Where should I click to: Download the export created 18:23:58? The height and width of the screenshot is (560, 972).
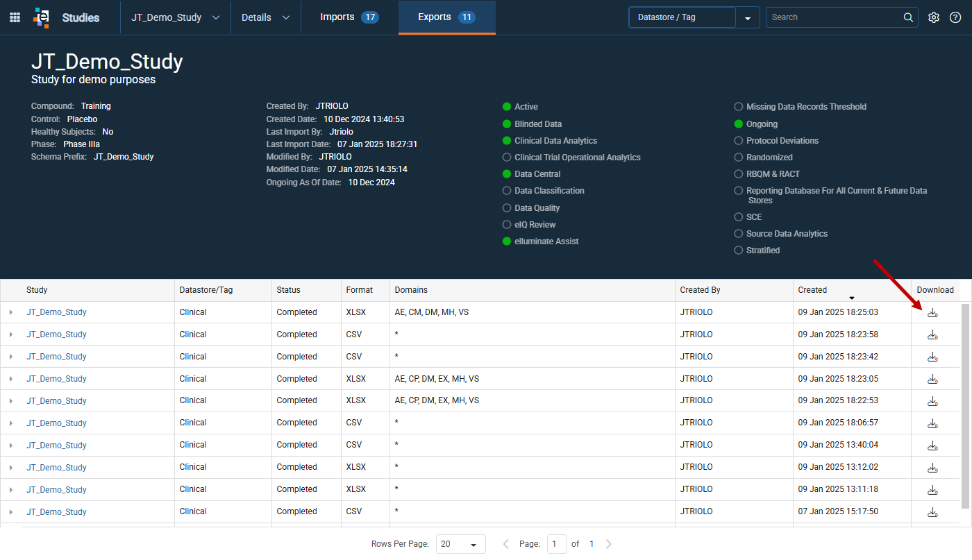tap(932, 334)
